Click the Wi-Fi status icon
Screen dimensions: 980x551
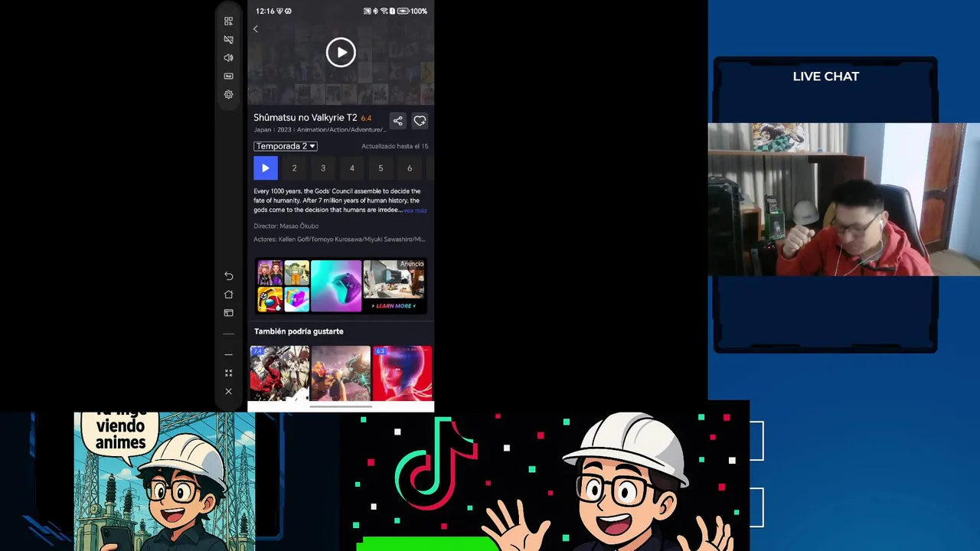click(384, 11)
